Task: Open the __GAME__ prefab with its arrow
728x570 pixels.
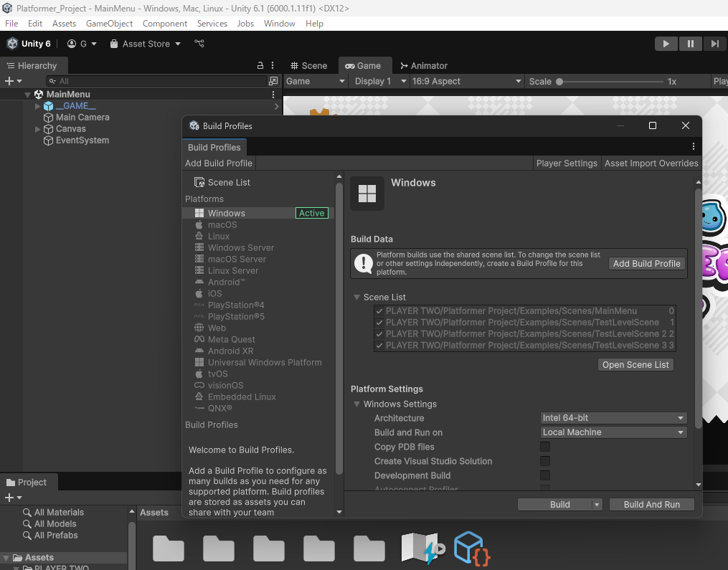Action: [x=276, y=106]
